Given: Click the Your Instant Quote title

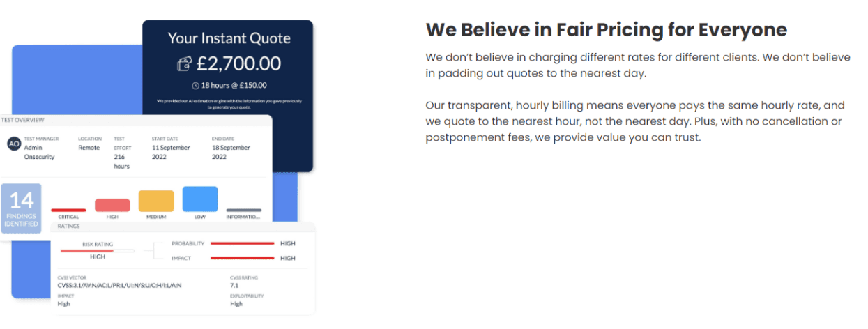Looking at the screenshot, I should 229,38.
